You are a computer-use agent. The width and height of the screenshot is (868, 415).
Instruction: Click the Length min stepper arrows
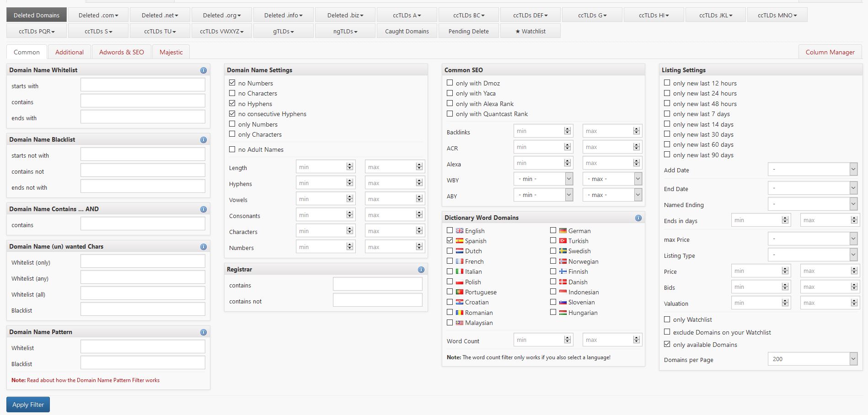coord(350,167)
